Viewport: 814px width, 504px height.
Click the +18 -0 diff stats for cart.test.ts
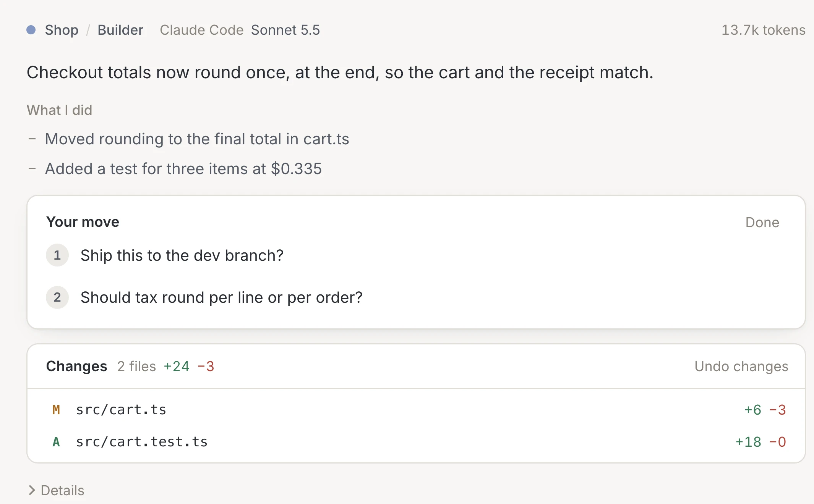tap(760, 442)
